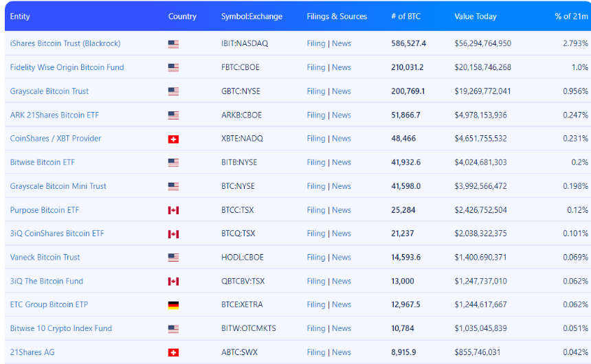Click the US flag in the Fidelity row
591x364 pixels.
173,68
